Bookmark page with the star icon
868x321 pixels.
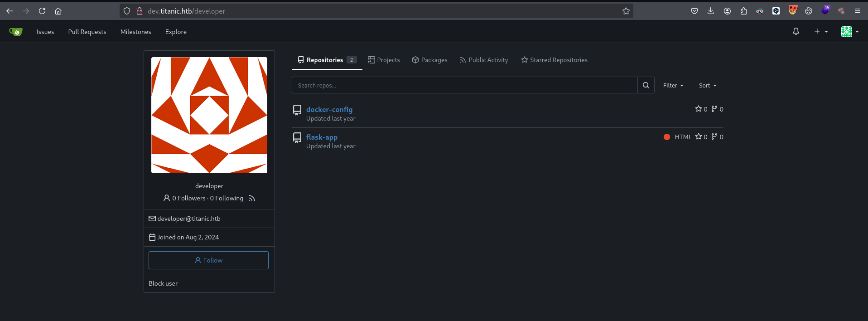click(626, 11)
